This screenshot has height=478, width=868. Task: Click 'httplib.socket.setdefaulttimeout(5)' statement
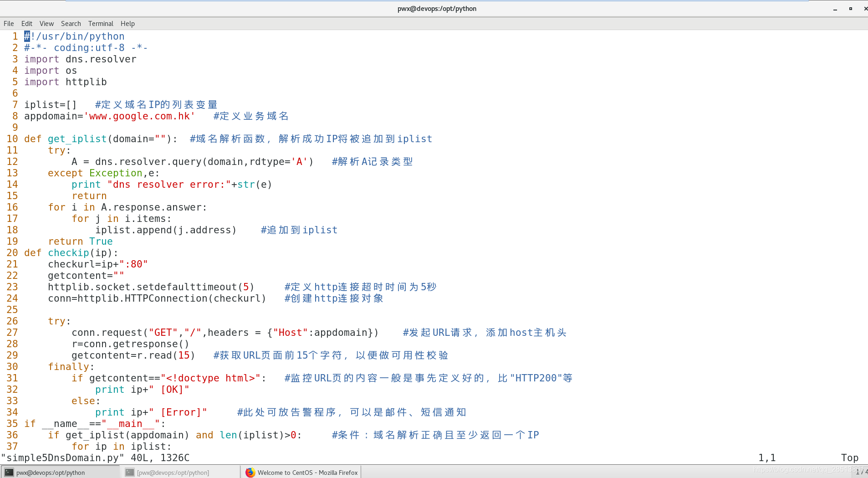click(x=151, y=287)
